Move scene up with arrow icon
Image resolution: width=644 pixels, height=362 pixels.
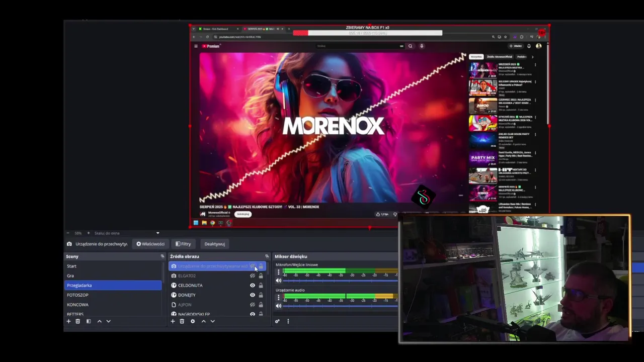click(99, 321)
